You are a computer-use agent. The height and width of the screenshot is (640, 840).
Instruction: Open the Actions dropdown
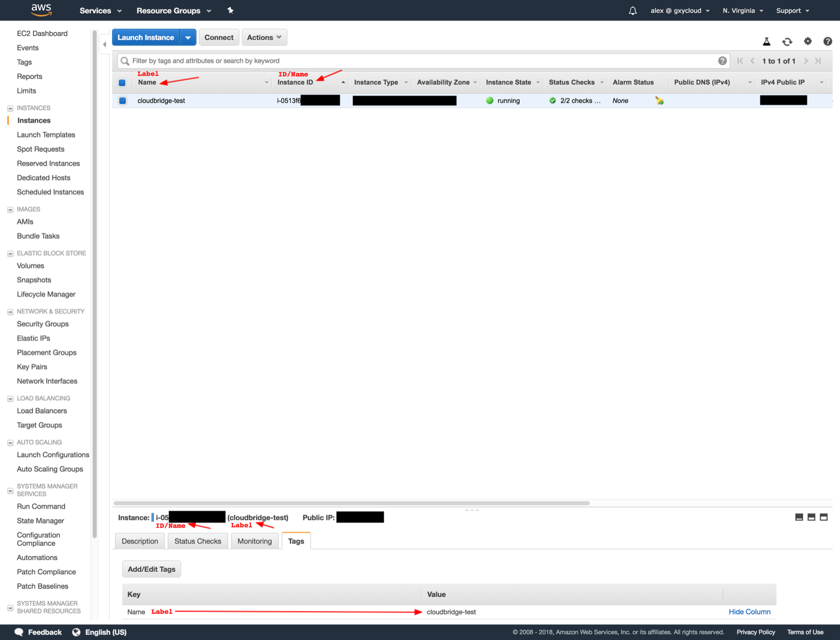[x=264, y=38]
